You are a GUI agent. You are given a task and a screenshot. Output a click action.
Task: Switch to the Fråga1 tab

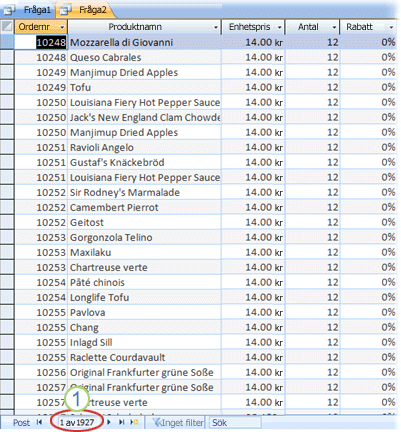coord(28,10)
